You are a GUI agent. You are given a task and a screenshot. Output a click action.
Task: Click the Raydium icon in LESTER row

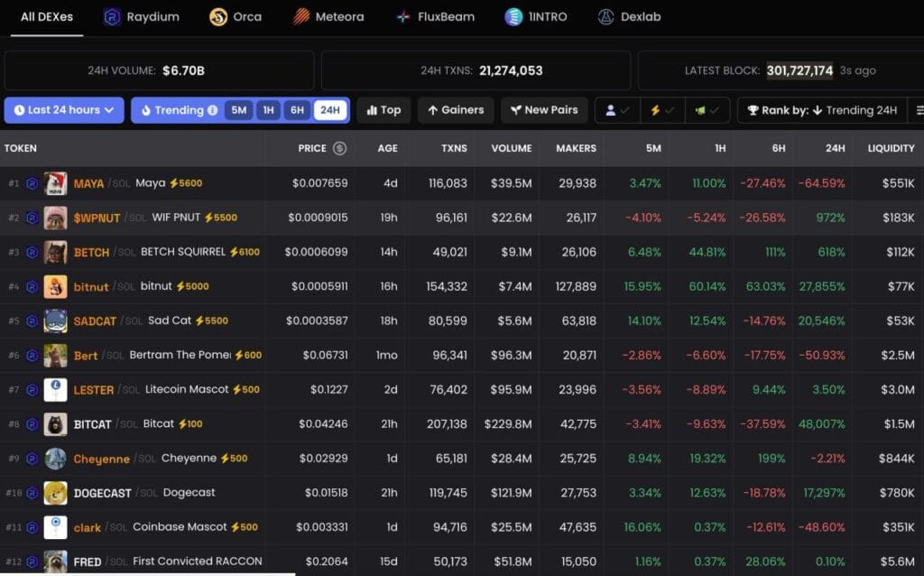32,390
